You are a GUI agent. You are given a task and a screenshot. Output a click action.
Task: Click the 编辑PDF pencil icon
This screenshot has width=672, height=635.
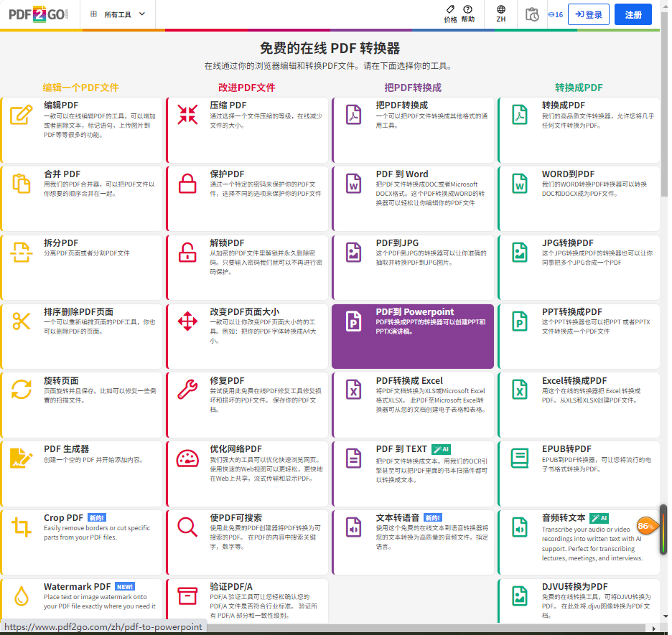click(x=22, y=115)
